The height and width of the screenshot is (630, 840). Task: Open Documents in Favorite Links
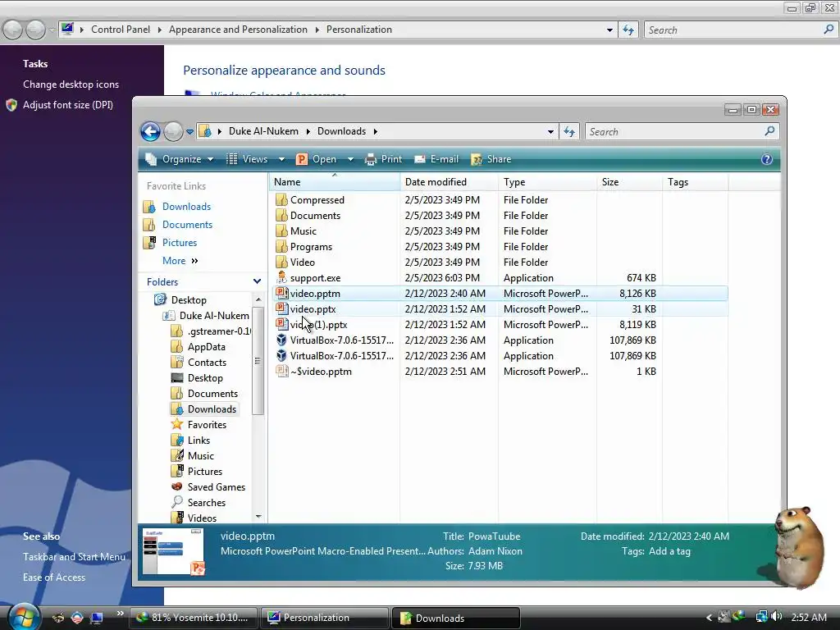pyautogui.click(x=188, y=225)
